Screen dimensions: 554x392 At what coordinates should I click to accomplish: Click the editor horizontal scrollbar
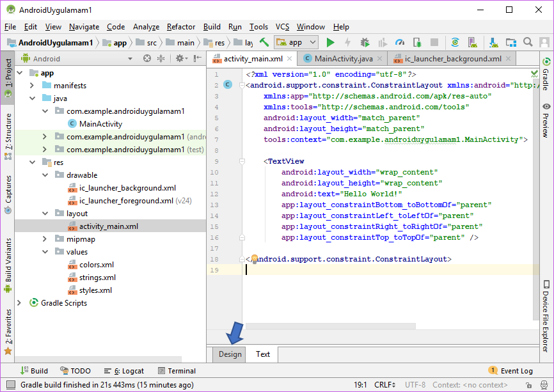coord(330,326)
